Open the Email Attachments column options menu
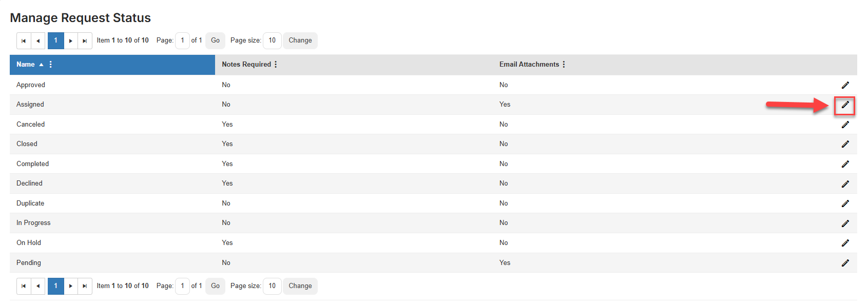Viewport: 868px width, 306px height. pyautogui.click(x=564, y=65)
